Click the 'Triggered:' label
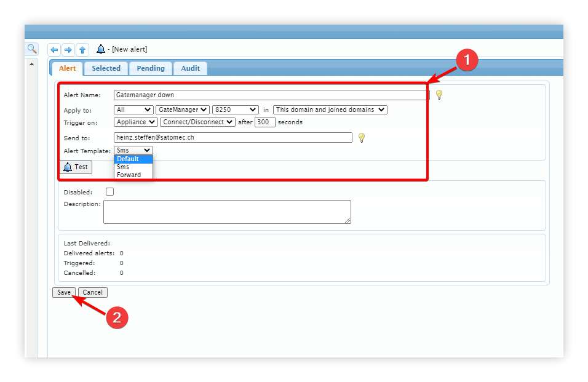The image size is (588, 382). [79, 263]
